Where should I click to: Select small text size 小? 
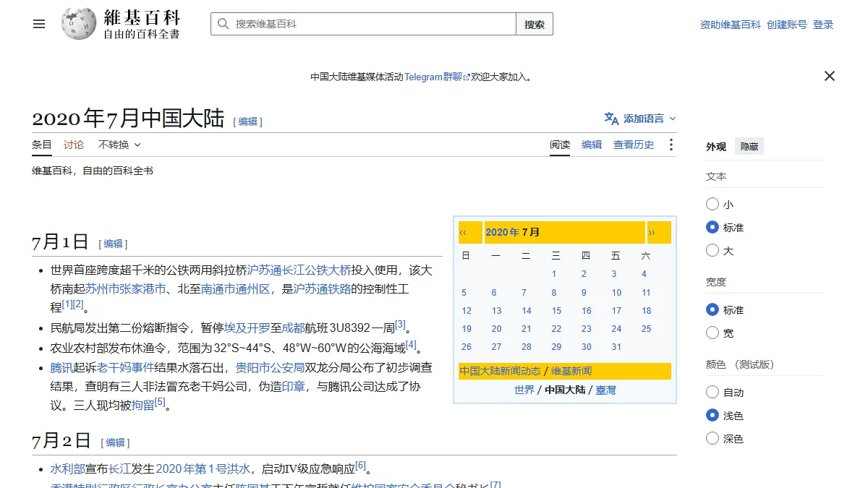tap(712, 205)
